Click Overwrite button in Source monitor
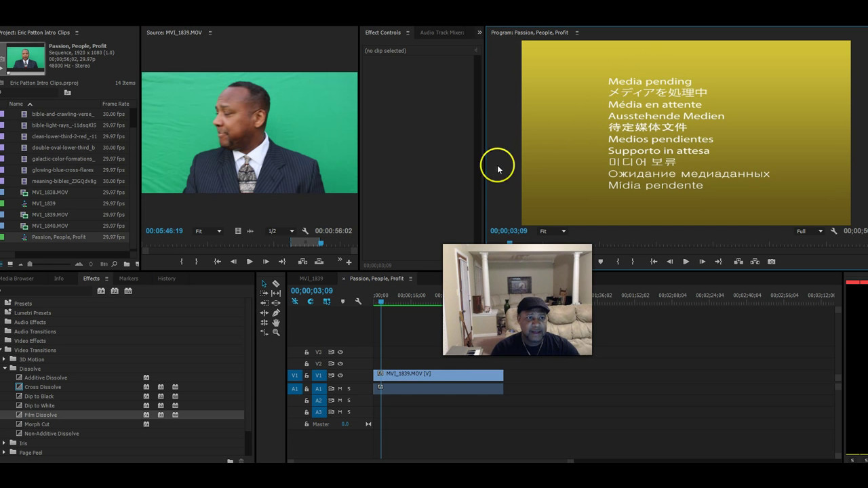The width and height of the screenshot is (868, 488). click(319, 262)
